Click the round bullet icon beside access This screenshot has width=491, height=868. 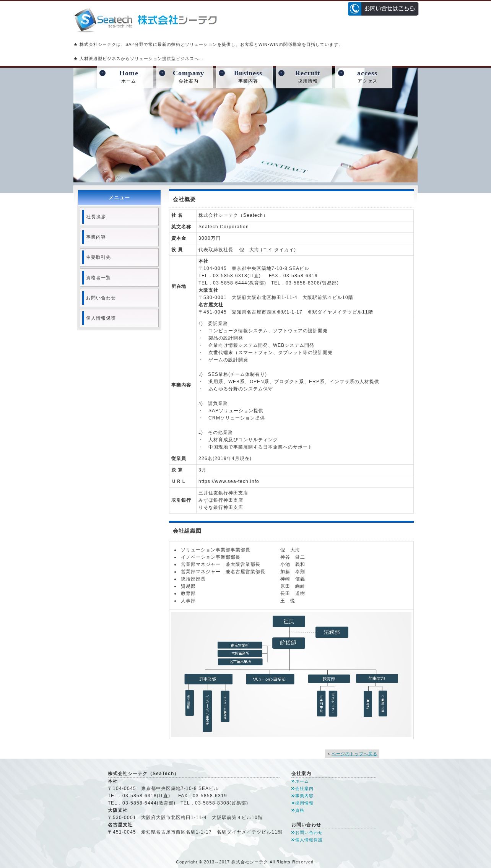click(x=341, y=73)
